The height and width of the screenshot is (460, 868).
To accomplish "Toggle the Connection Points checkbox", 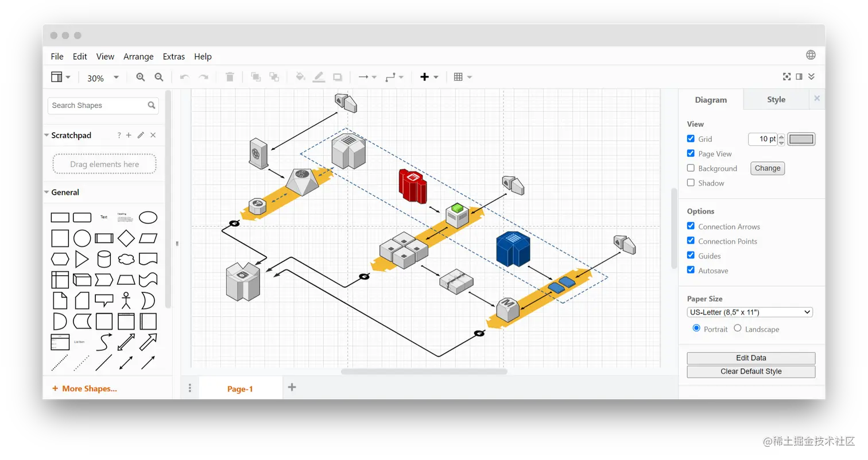I will (691, 241).
